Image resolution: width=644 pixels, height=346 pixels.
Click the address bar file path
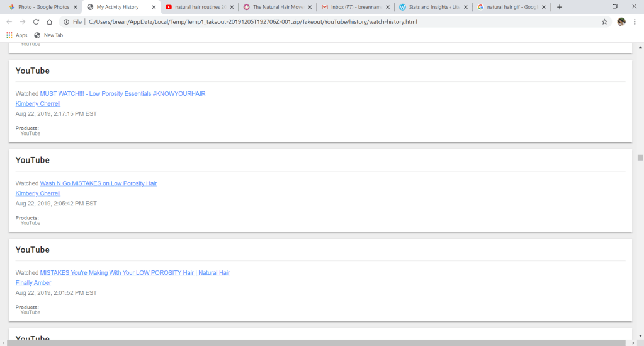click(252, 21)
